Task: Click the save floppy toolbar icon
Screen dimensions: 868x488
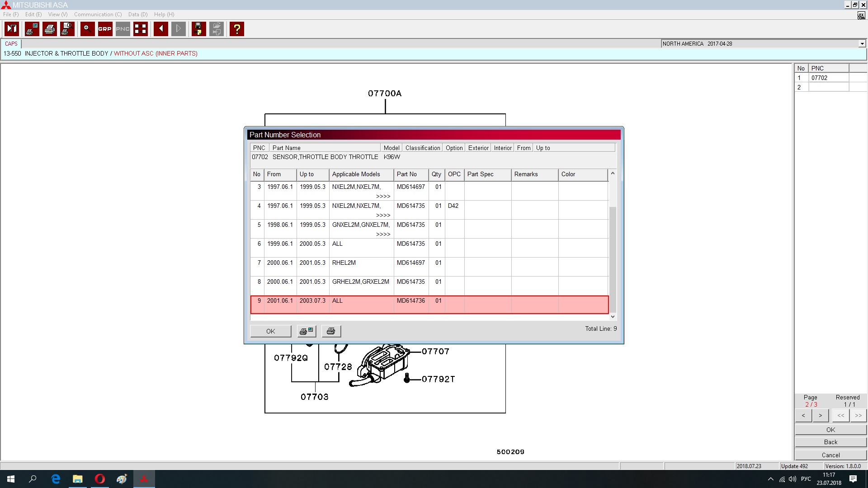Action: [198, 29]
